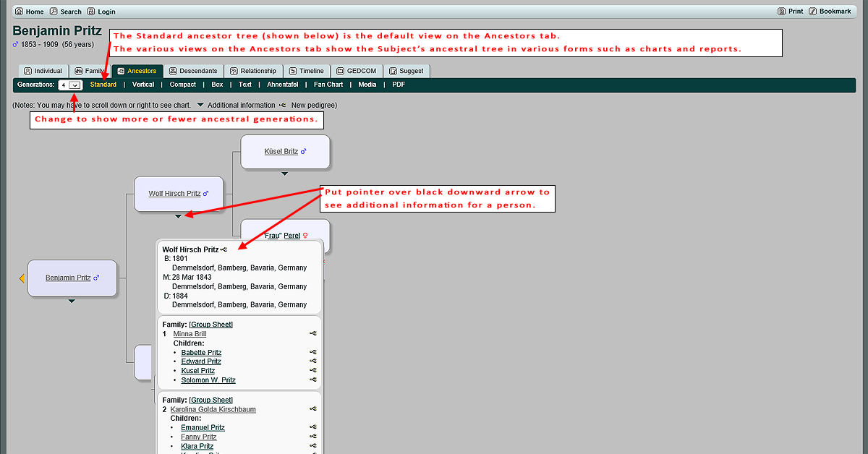Click pedigree icon next to Minna Brill
Image resolution: width=868 pixels, height=454 pixels.
312,334
